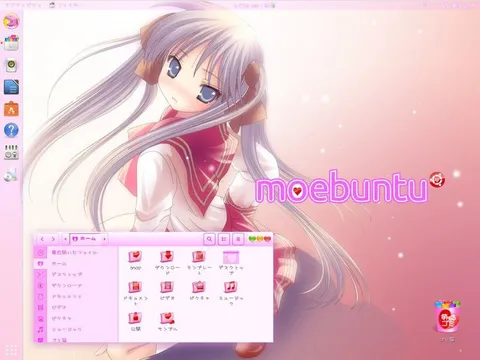Screen dimensions: 480x360
Task: Toggle list/grid view in file manager
Action: pyautogui.click(x=224, y=239)
